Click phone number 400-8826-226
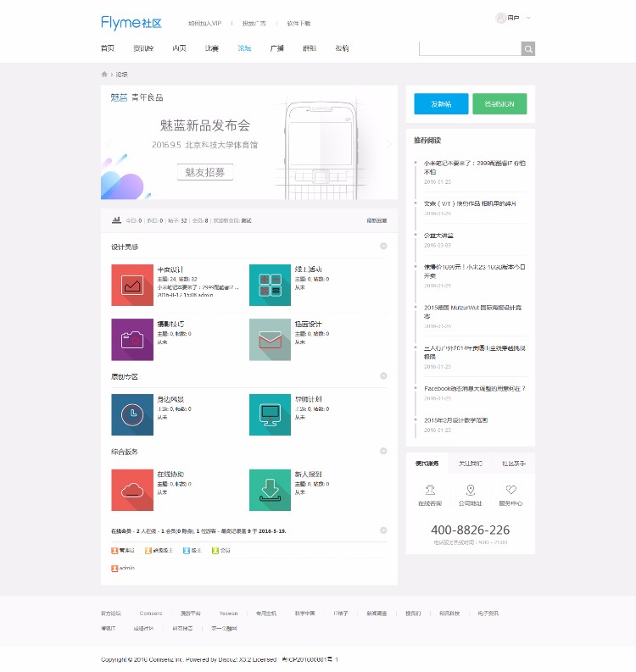The height and width of the screenshot is (672, 636). click(x=471, y=530)
